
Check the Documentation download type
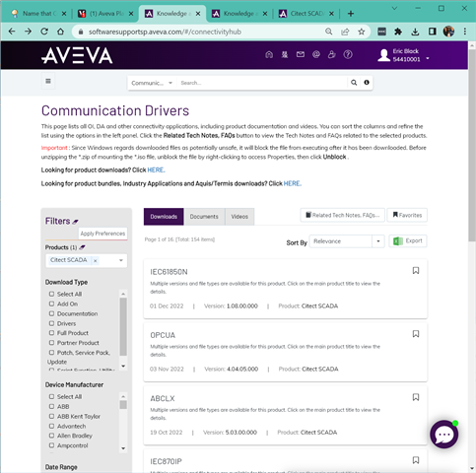[x=51, y=313]
